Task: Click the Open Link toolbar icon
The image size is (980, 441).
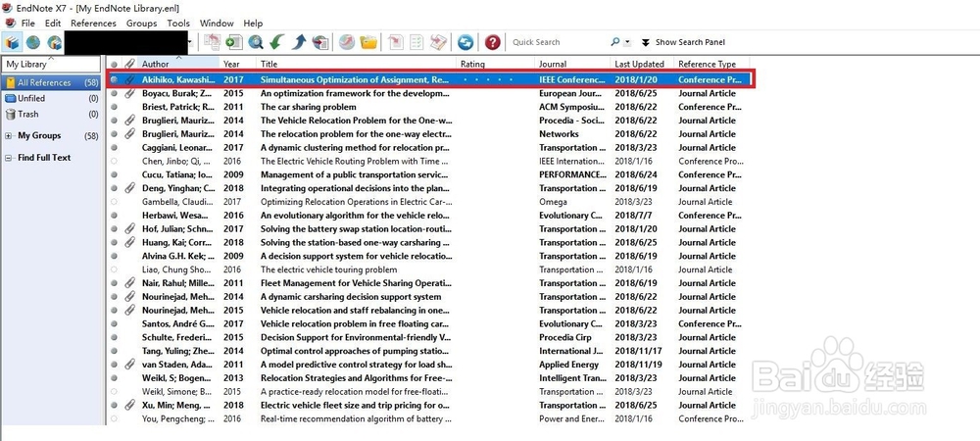Action: coord(347,42)
